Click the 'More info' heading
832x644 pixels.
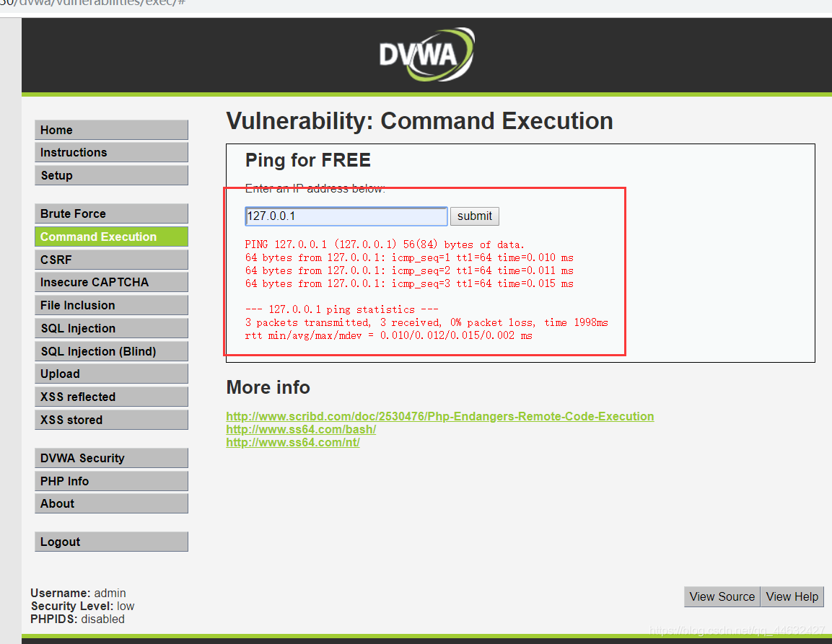268,387
